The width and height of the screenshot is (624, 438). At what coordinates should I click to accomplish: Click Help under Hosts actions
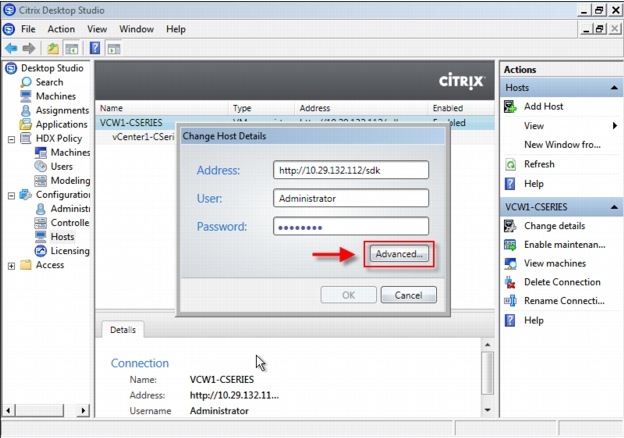point(533,184)
